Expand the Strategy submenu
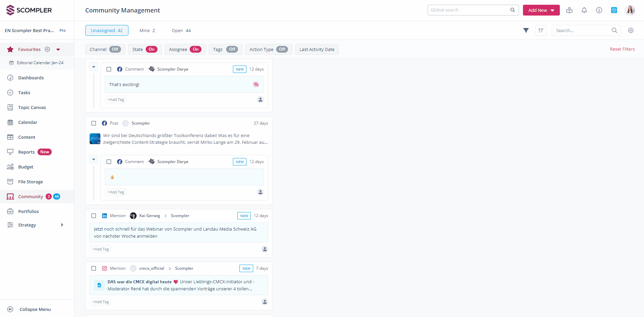This screenshot has height=317, width=644. click(62, 225)
